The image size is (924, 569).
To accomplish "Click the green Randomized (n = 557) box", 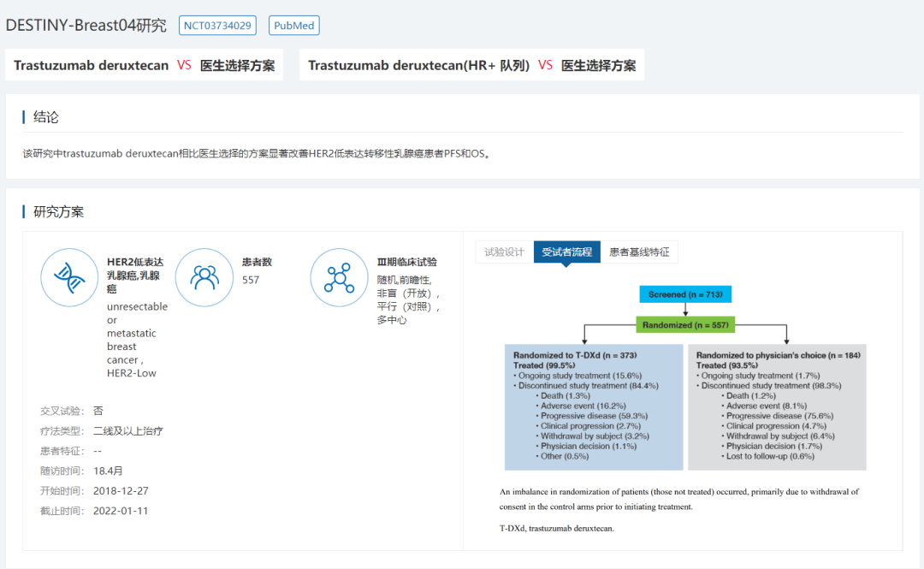I will [x=685, y=325].
